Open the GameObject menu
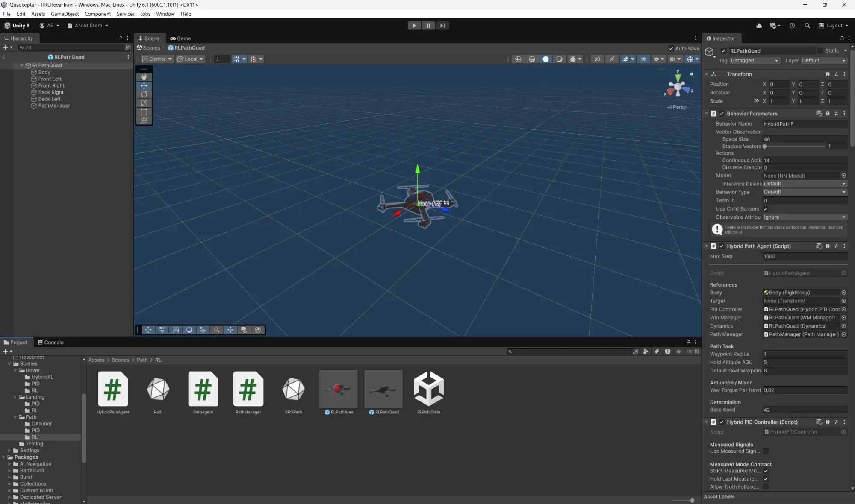Viewport: 855px width, 504px height. coord(65,14)
